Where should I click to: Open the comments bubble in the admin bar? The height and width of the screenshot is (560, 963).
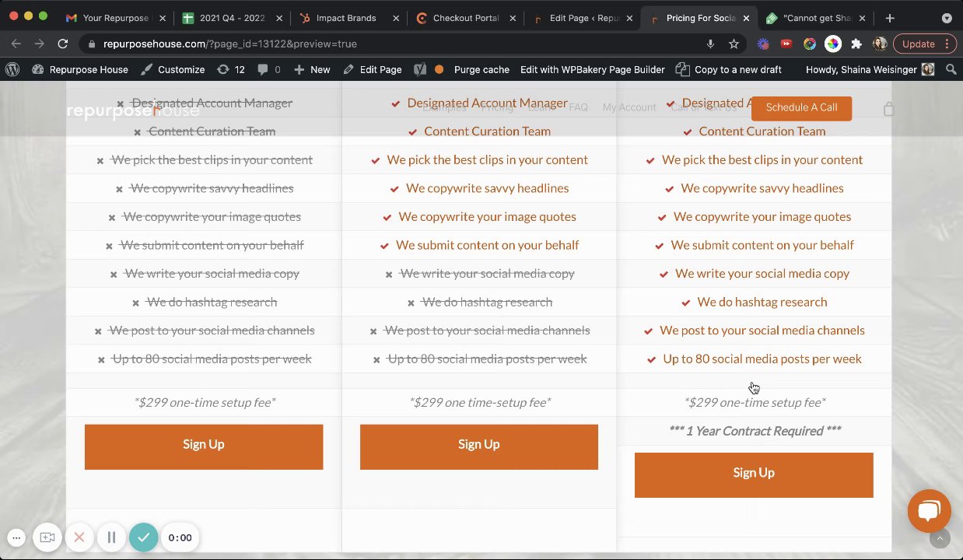[269, 69]
